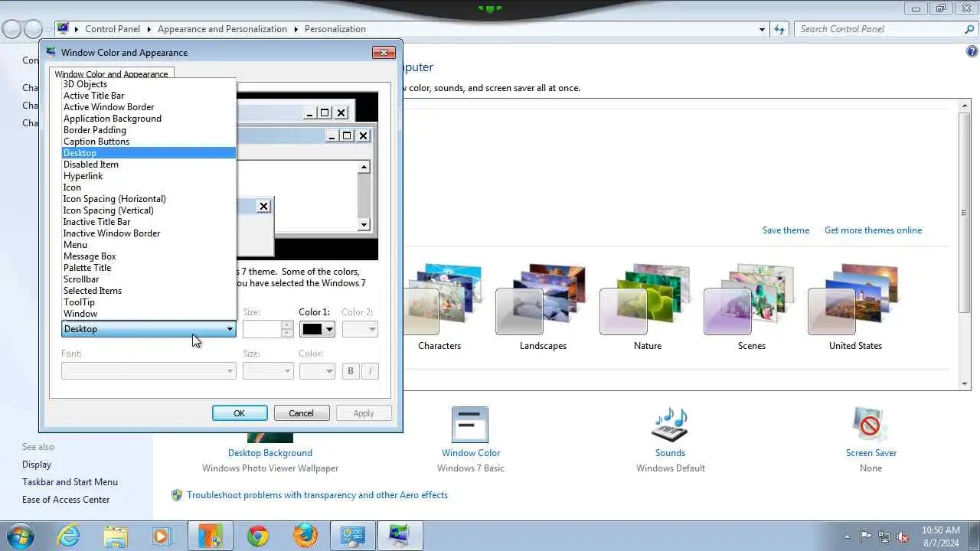The image size is (980, 551).
Task: Open the Window Color icon
Action: pyautogui.click(x=470, y=424)
